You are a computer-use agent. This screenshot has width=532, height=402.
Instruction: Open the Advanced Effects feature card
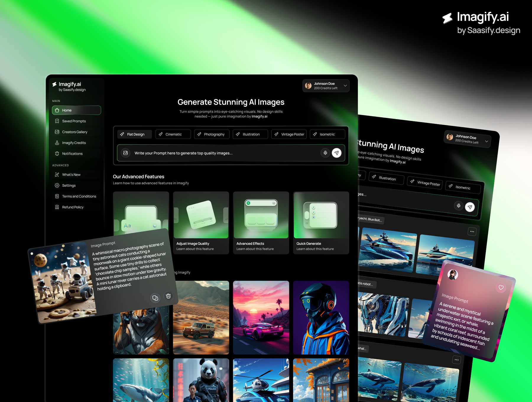(x=261, y=223)
